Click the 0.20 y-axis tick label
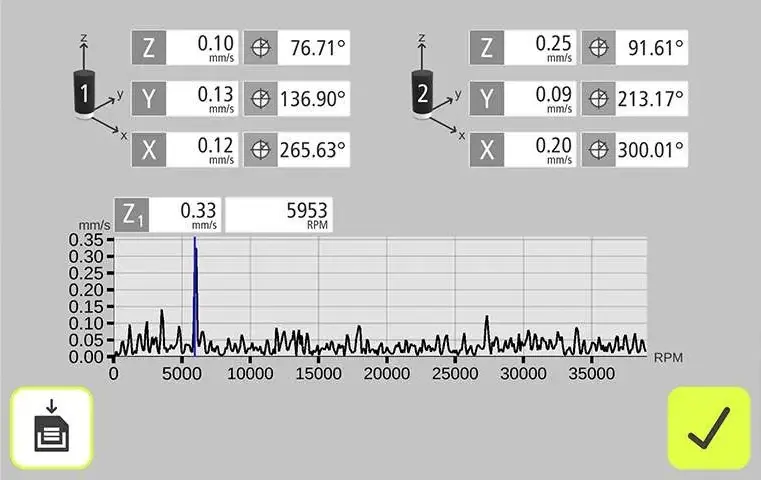Screen dimensions: 761x480 86,290
